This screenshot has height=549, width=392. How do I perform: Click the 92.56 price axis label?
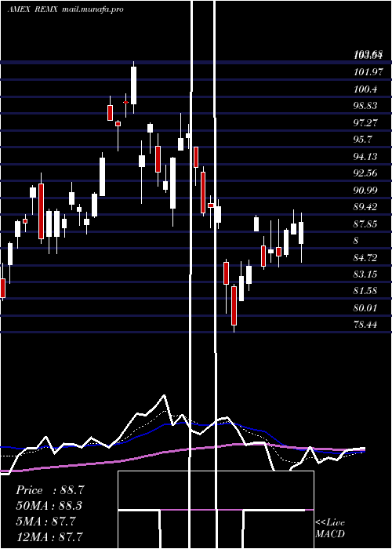click(x=366, y=173)
